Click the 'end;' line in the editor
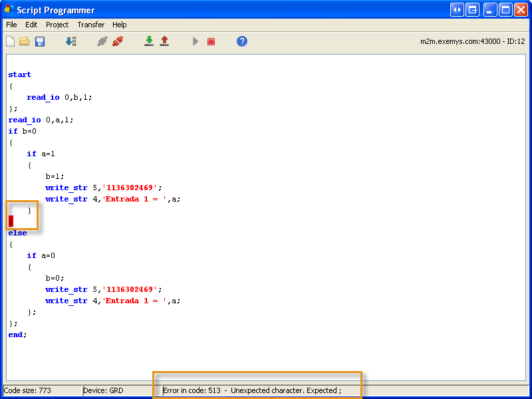This screenshot has height=399, width=532. pos(17,334)
